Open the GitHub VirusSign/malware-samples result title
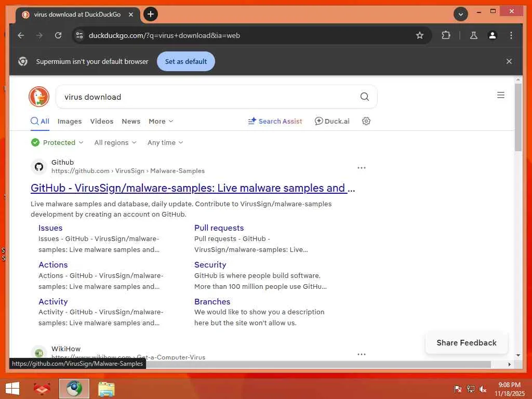Viewport: 532px width, 399px height. point(193,188)
